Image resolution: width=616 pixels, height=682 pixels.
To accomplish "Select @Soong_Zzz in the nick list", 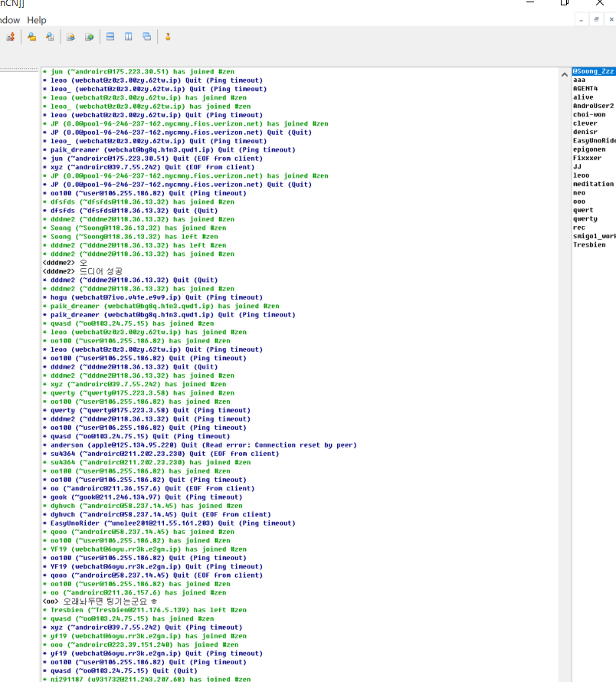I will point(593,71).
